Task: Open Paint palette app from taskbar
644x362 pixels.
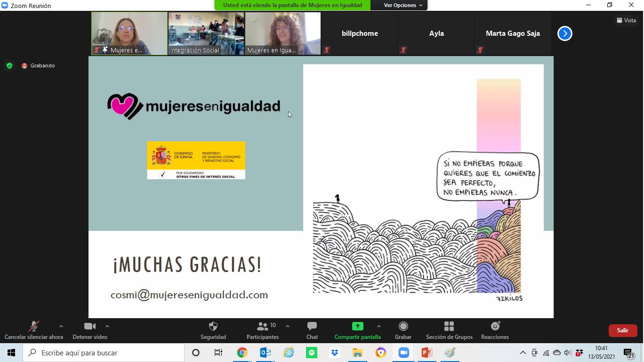Action: (450, 353)
